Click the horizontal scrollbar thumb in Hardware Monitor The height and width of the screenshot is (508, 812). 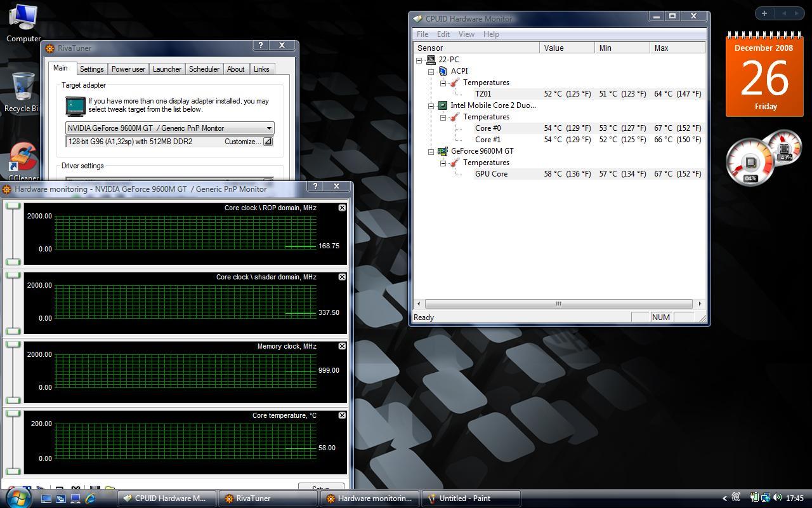[558, 304]
